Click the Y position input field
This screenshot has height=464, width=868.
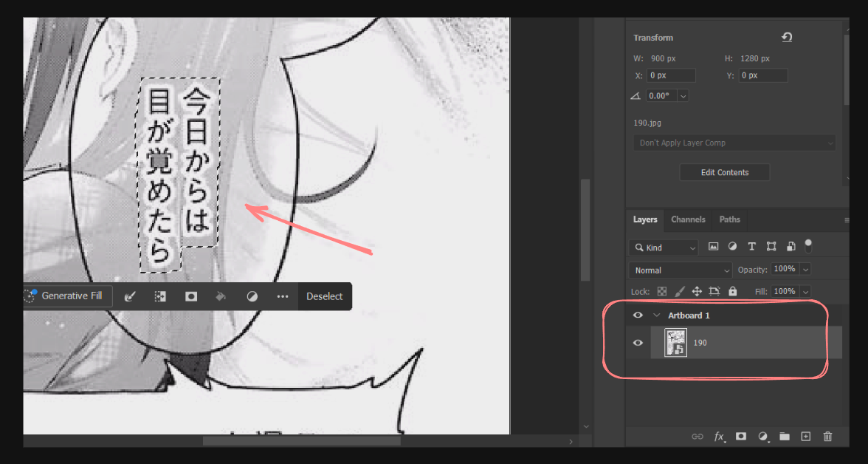pyautogui.click(x=763, y=75)
